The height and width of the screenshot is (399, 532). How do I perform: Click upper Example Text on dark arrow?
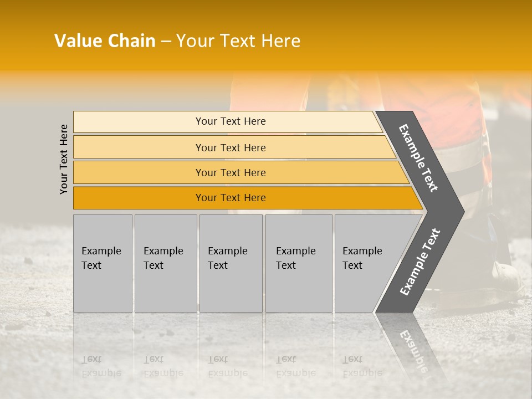pos(418,158)
